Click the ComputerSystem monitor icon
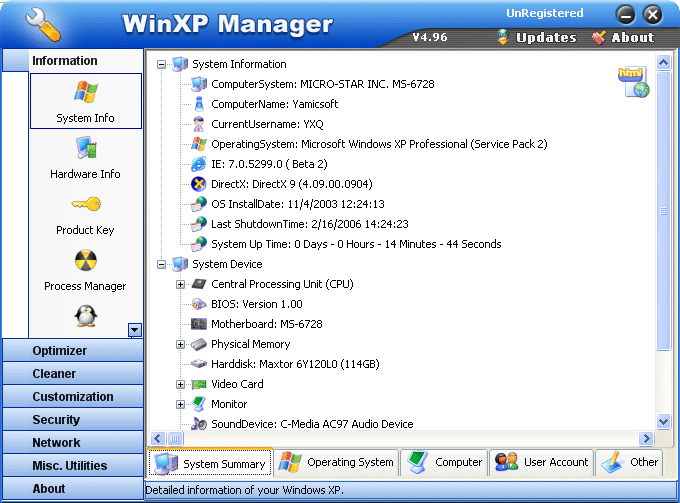 coord(199,84)
